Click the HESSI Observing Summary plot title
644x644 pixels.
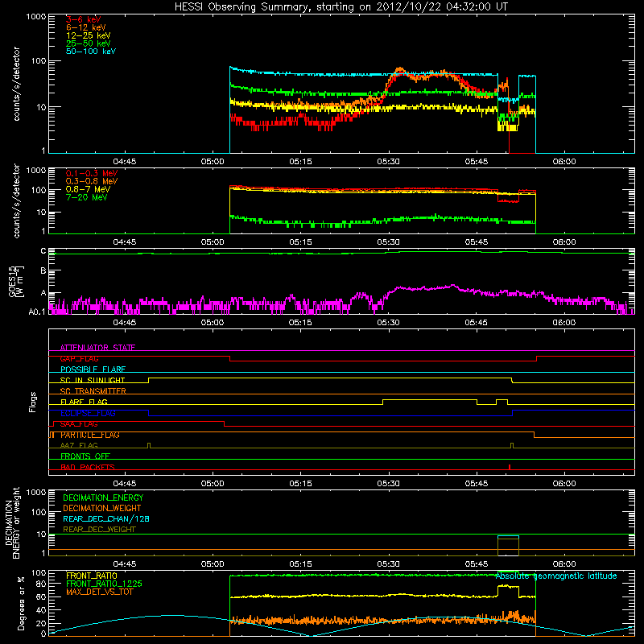point(341,7)
